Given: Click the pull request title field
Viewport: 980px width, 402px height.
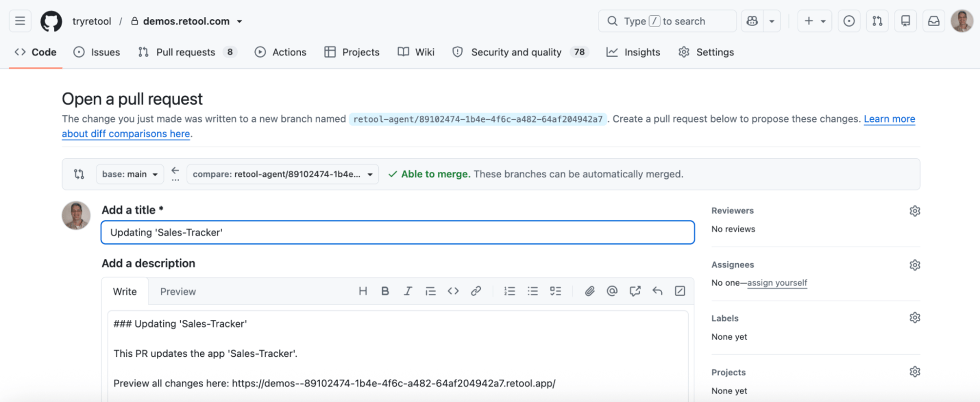Looking at the screenshot, I should tap(397, 232).
